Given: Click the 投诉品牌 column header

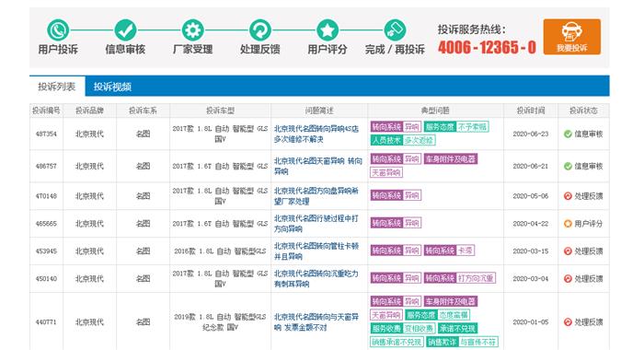Looking at the screenshot, I should [89, 111].
